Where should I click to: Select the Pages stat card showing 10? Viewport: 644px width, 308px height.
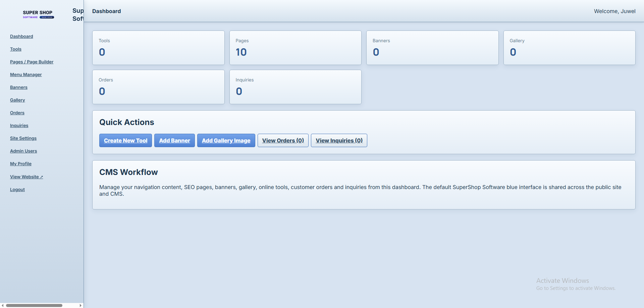tap(296, 48)
